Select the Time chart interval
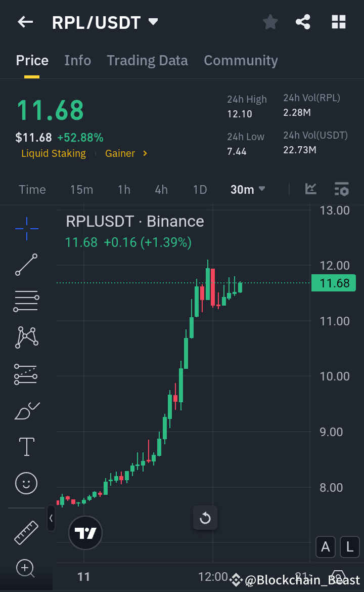This screenshot has height=592, width=364. point(32,189)
